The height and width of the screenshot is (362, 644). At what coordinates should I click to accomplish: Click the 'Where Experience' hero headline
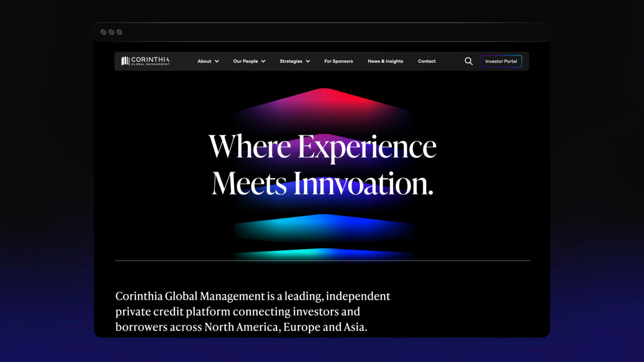pos(322,147)
